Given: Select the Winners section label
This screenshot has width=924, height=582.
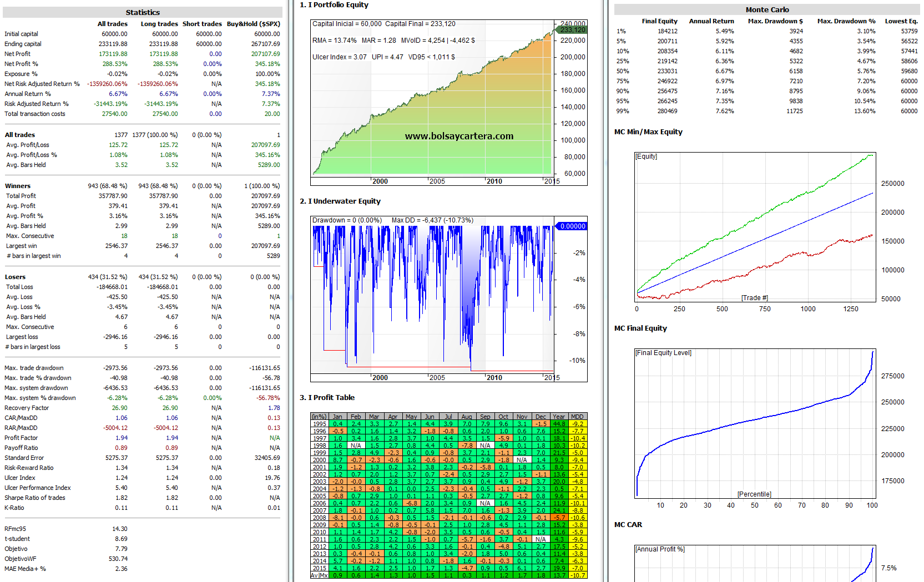Looking at the screenshot, I should coord(18,186).
